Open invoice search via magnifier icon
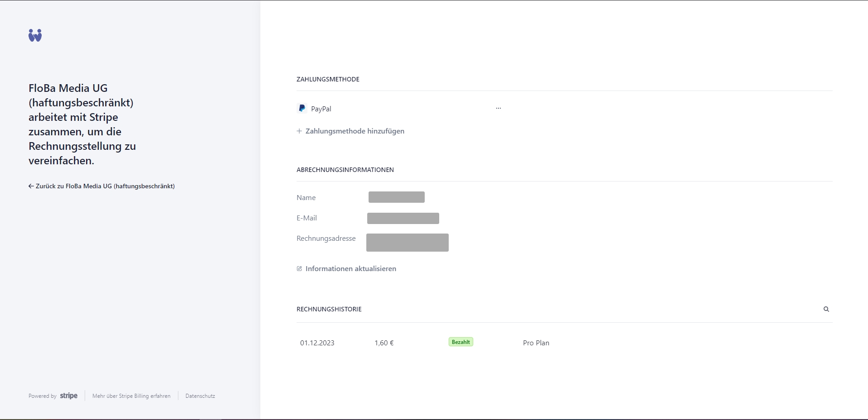This screenshot has width=868, height=420. click(826, 309)
